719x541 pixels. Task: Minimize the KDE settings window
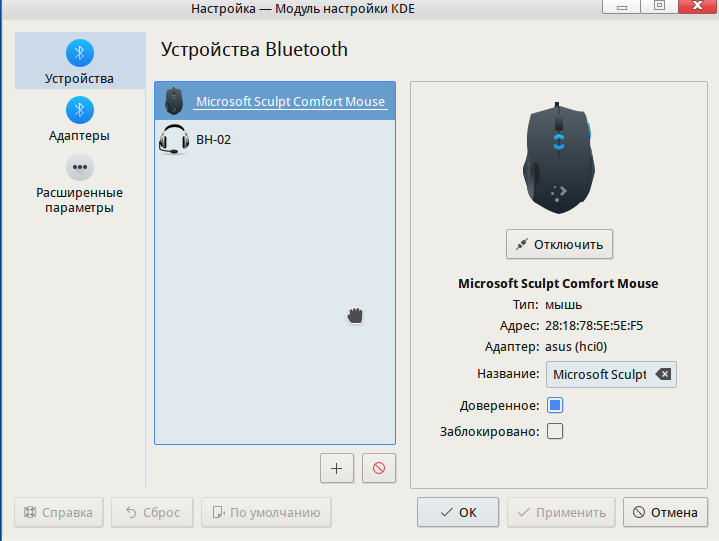click(x=621, y=6)
